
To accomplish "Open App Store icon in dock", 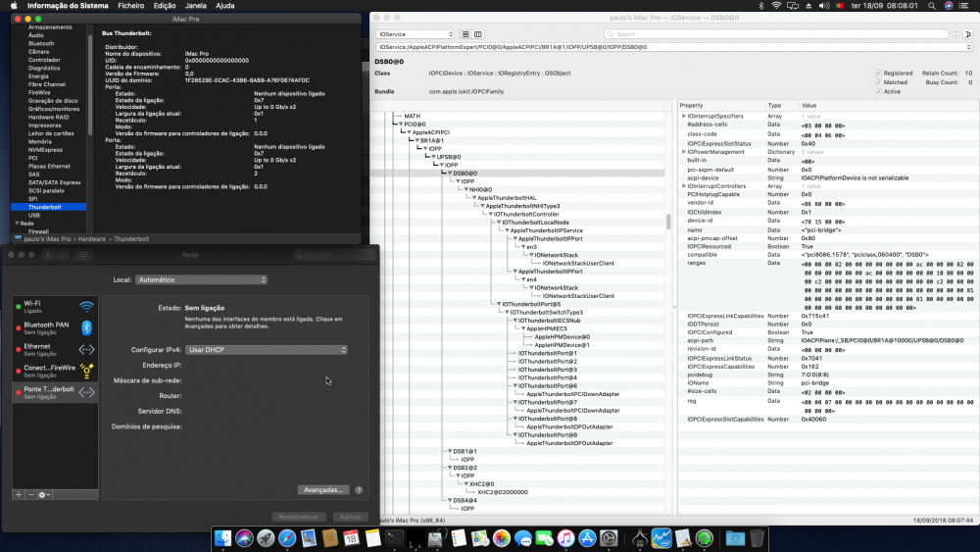I will point(587,538).
